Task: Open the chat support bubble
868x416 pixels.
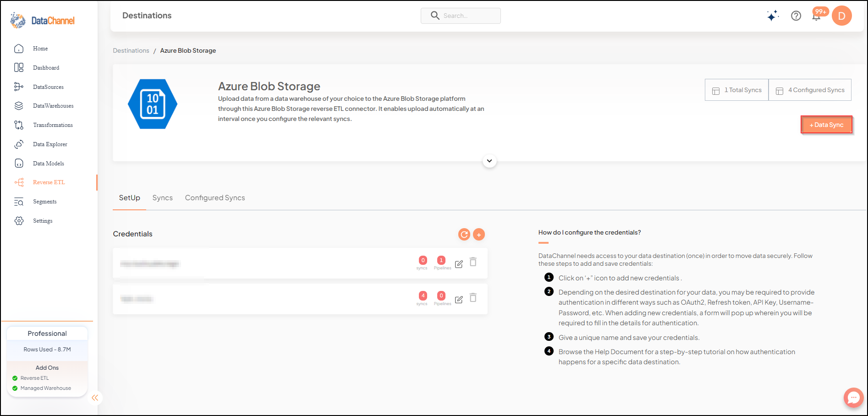Action: [854, 397]
